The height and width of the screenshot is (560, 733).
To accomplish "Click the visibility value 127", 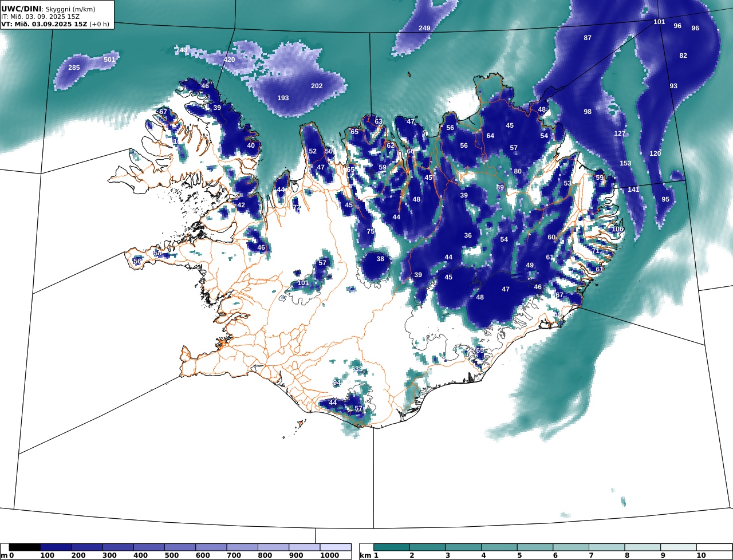I will [x=620, y=133].
